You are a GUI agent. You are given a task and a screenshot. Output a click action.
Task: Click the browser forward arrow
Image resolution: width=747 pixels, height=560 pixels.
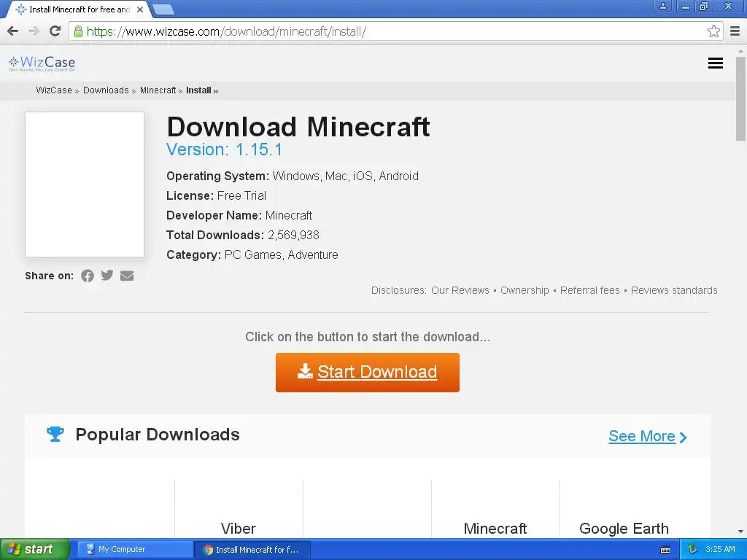(x=34, y=31)
